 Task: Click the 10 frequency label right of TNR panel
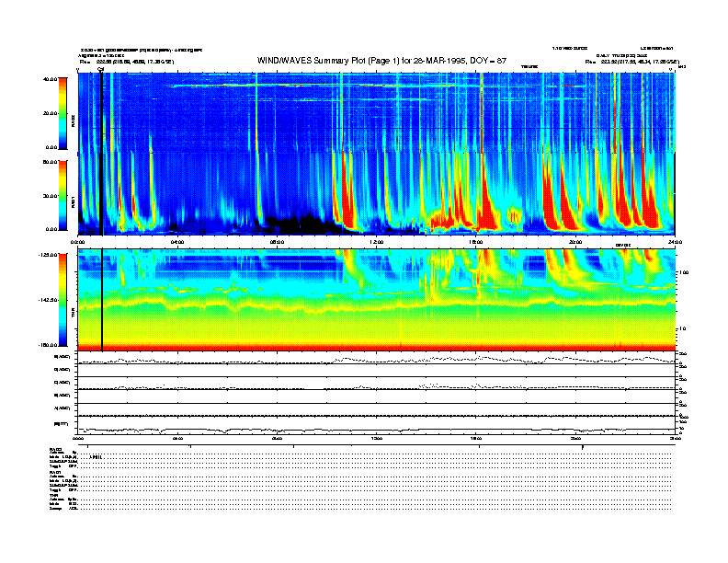[683, 328]
